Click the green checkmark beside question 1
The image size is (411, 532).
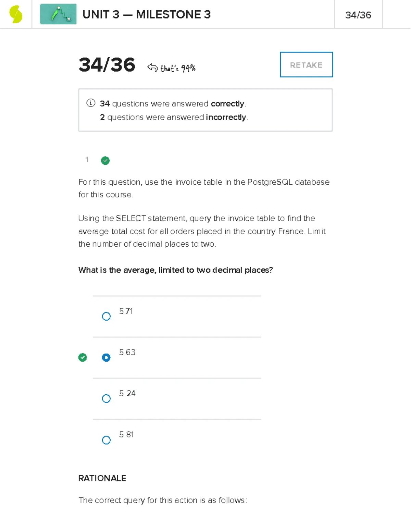(x=105, y=160)
